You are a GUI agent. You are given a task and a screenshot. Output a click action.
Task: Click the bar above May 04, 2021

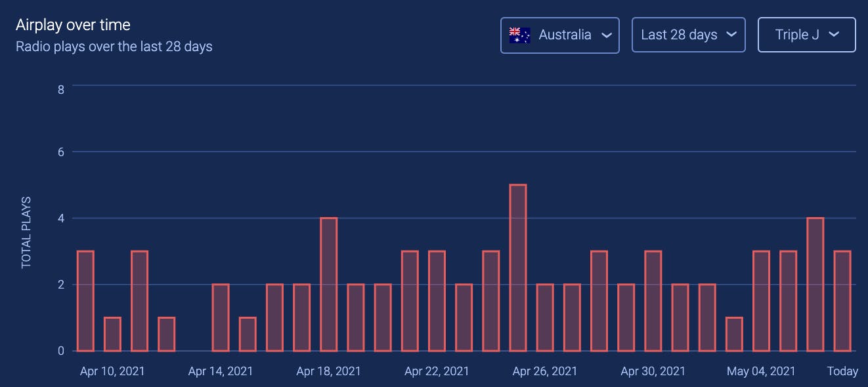[x=760, y=302]
